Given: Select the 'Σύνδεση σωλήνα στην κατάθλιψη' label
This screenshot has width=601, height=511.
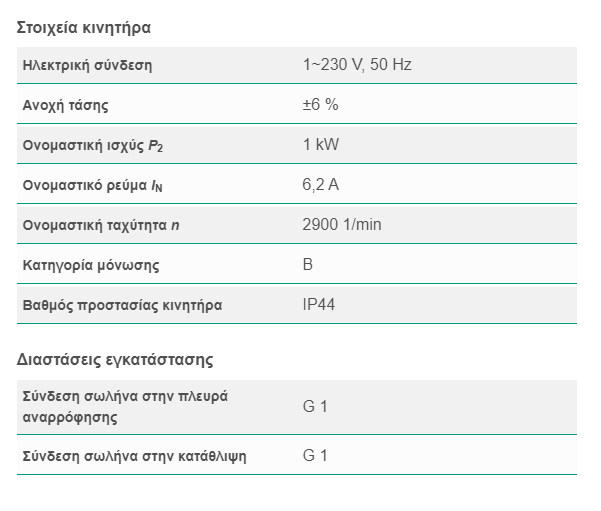Looking at the screenshot, I should coord(134,456).
